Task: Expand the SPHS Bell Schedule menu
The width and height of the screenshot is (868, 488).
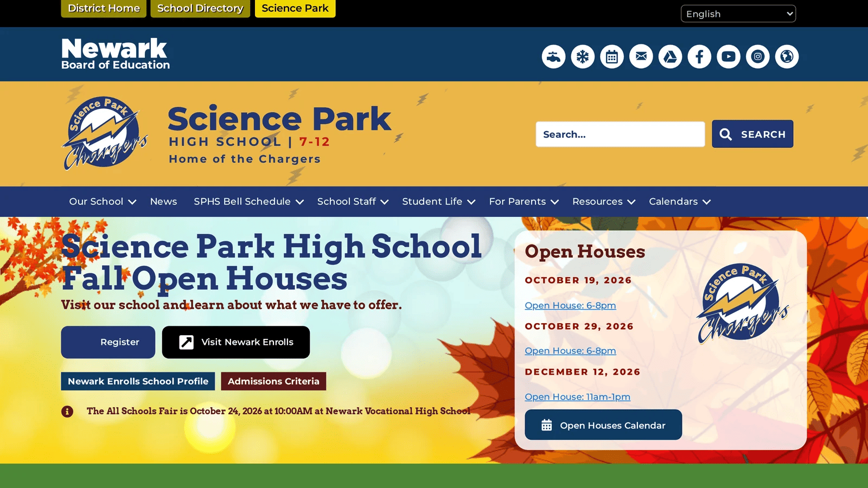Action: click(248, 202)
